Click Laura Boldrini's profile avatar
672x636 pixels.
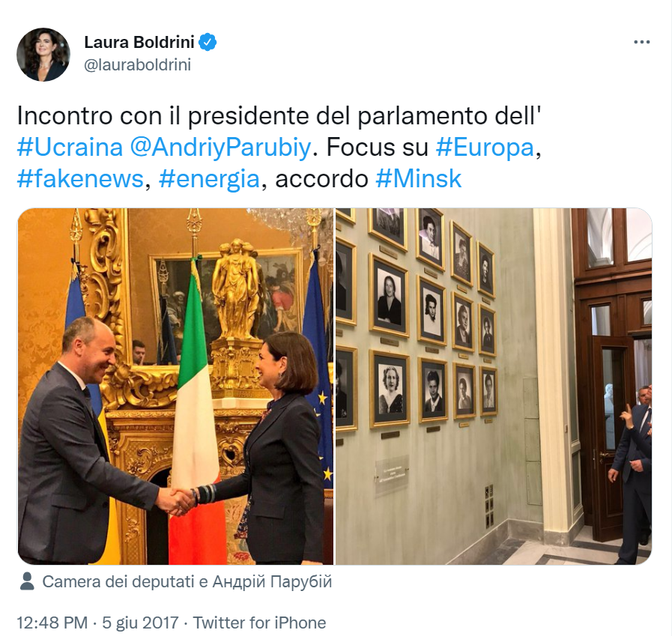pyautogui.click(x=43, y=55)
